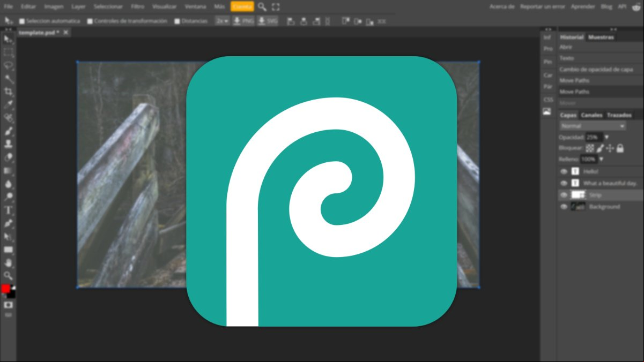The width and height of the screenshot is (644, 362).
Task: Toggle Quick Mask mode icon
Action: [9, 305]
